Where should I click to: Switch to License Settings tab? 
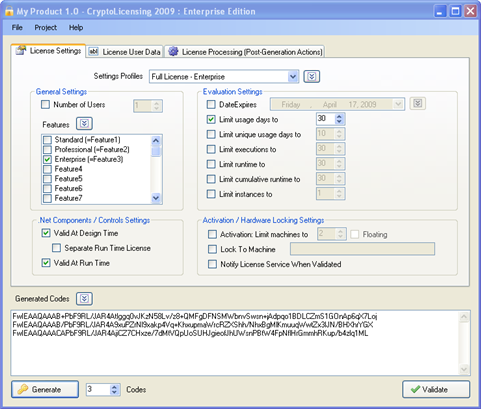point(48,51)
